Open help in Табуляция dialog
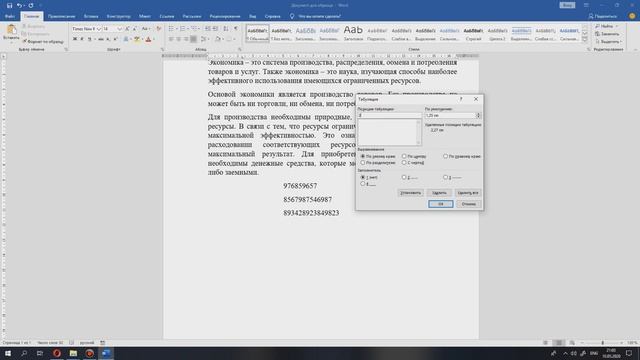Image resolution: width=640 pixels, height=360 pixels. tap(461, 99)
